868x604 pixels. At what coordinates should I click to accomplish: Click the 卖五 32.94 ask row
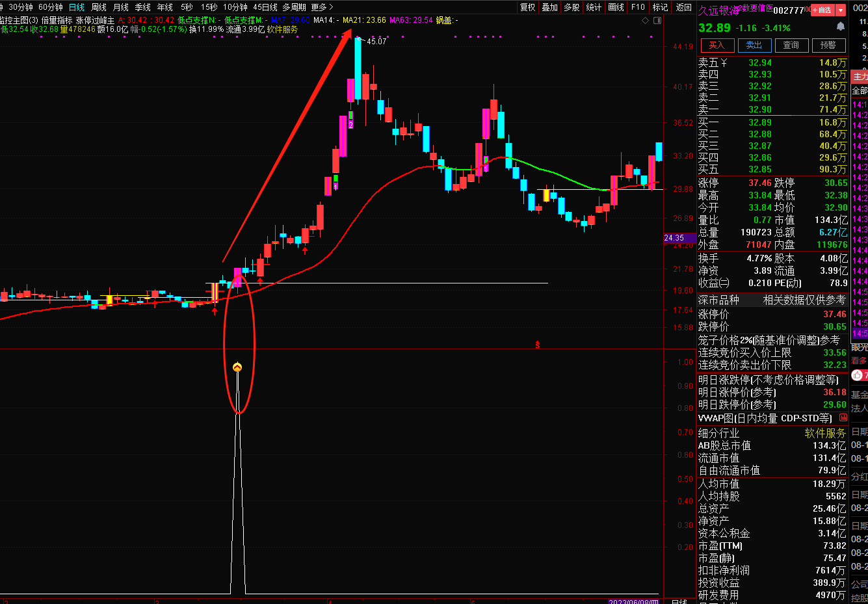772,62
